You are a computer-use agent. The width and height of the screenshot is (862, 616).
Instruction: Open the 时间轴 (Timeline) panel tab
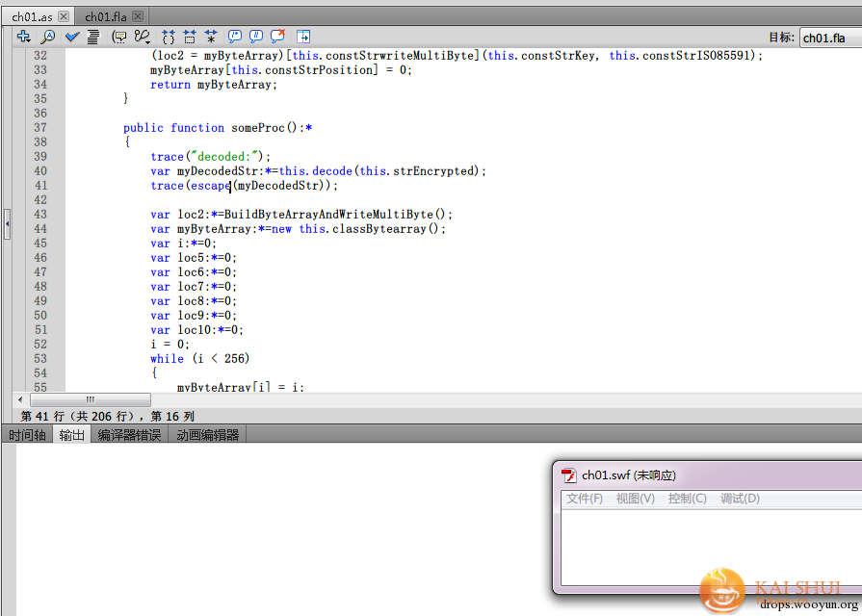[x=27, y=435]
